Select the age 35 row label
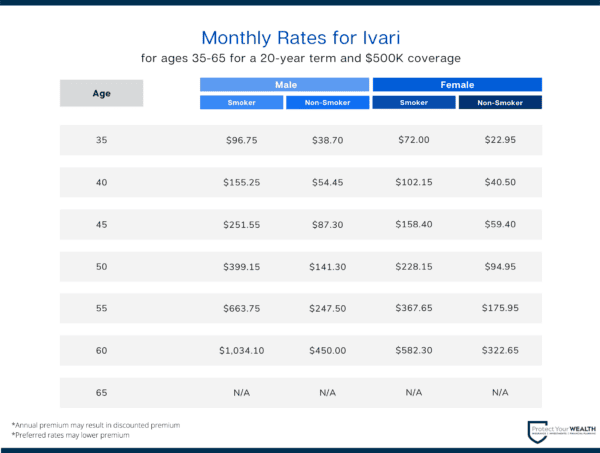 click(x=101, y=140)
